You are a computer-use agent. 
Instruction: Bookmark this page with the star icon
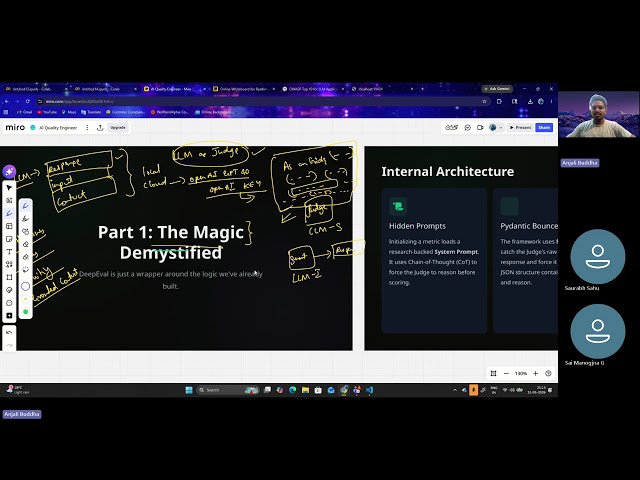[x=484, y=101]
